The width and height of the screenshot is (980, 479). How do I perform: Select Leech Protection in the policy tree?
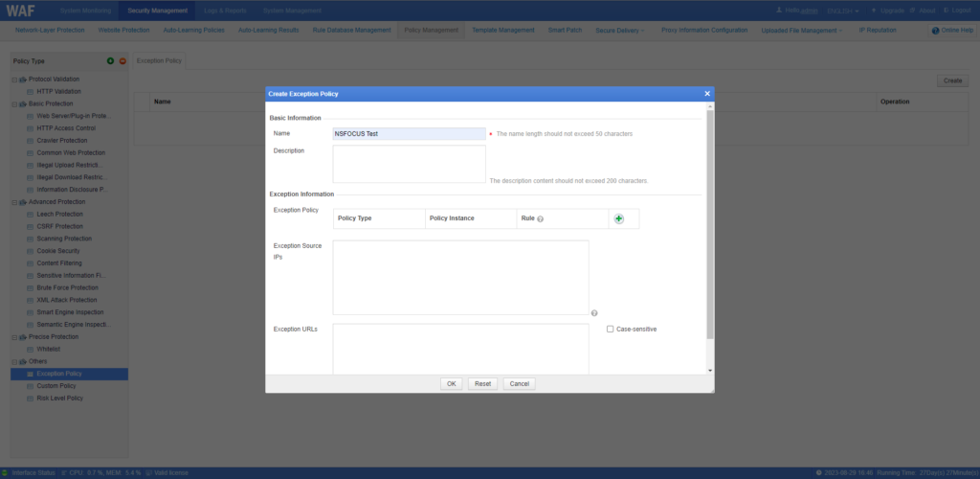(x=59, y=214)
